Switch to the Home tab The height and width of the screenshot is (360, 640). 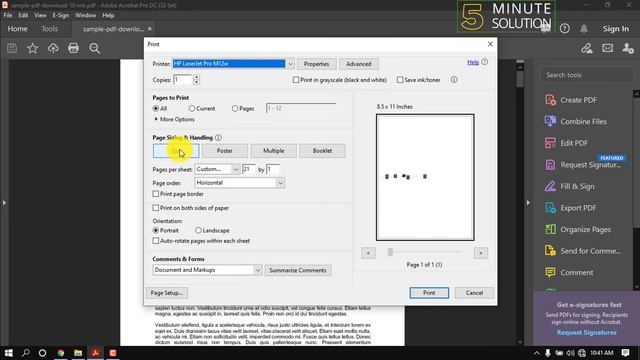click(x=18, y=29)
